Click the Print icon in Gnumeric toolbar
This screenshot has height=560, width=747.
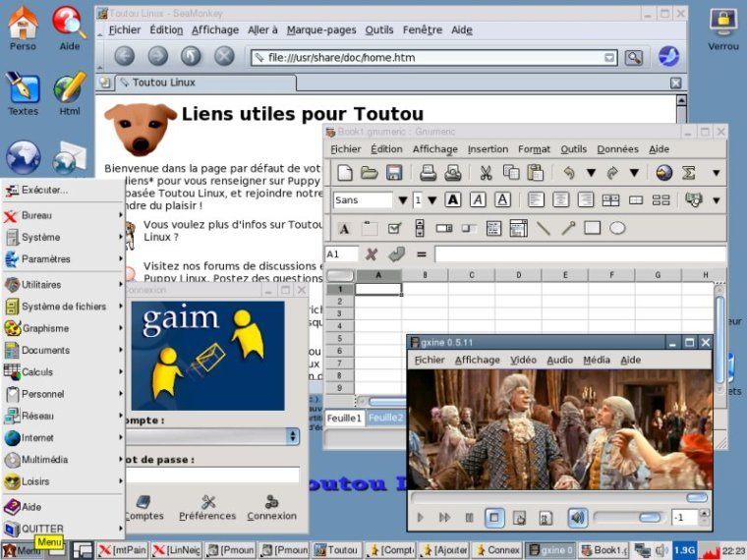[x=429, y=173]
